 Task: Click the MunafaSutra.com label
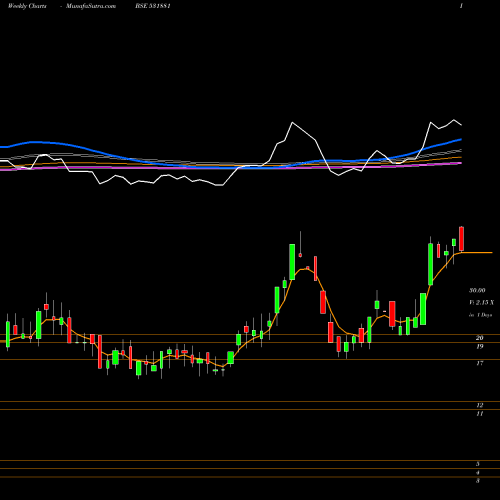(x=91, y=6)
